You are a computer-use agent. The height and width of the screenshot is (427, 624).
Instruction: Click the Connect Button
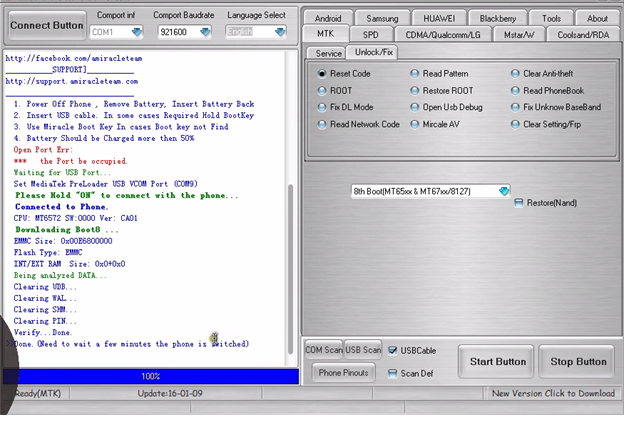click(47, 25)
